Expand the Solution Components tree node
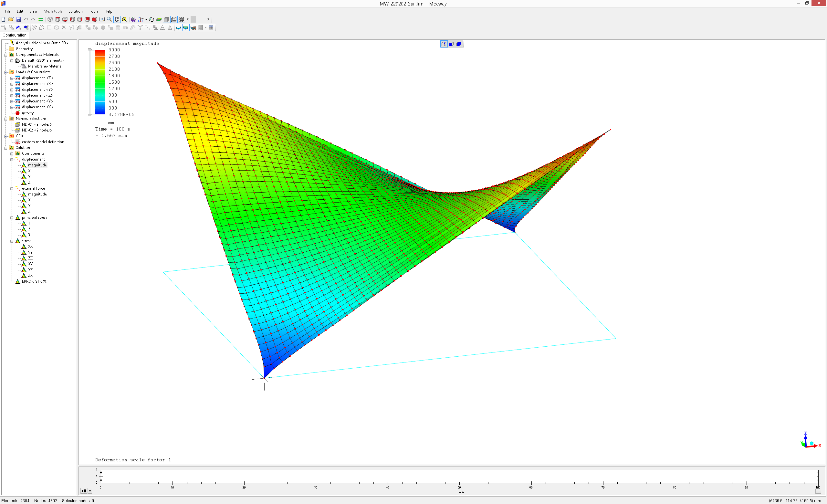The image size is (827, 504). 12,154
